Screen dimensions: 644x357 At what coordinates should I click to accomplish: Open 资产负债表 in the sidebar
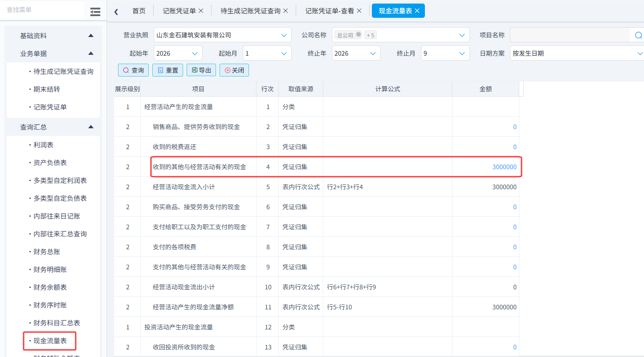50,163
